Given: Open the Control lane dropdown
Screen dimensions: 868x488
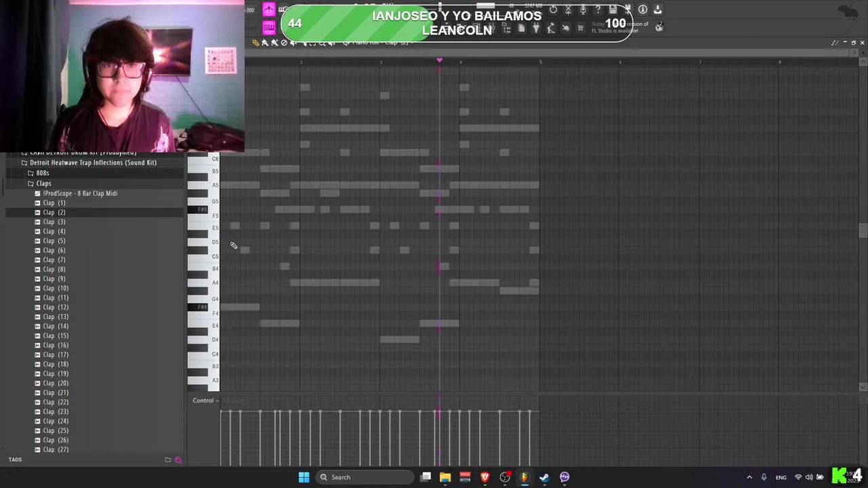Looking at the screenshot, I should pos(205,401).
